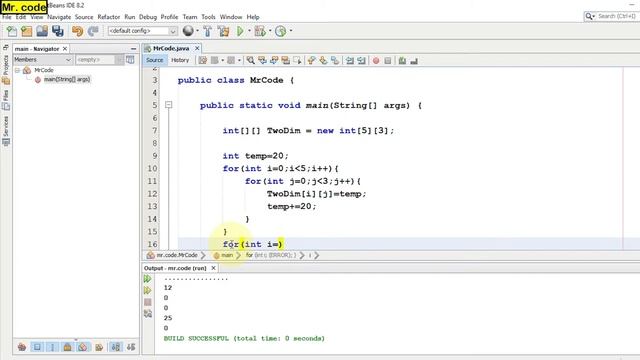Open the Source menu

click(84, 17)
